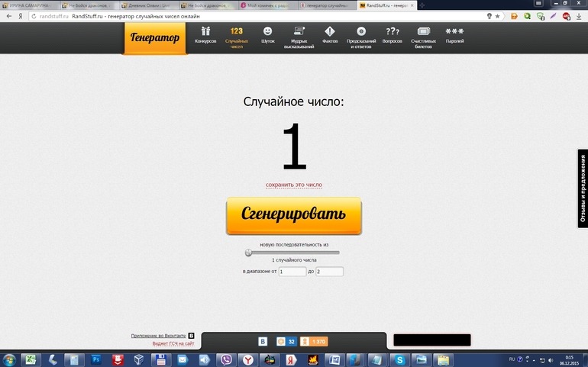
Task: Click the Генератор logo
Action: [x=155, y=38]
